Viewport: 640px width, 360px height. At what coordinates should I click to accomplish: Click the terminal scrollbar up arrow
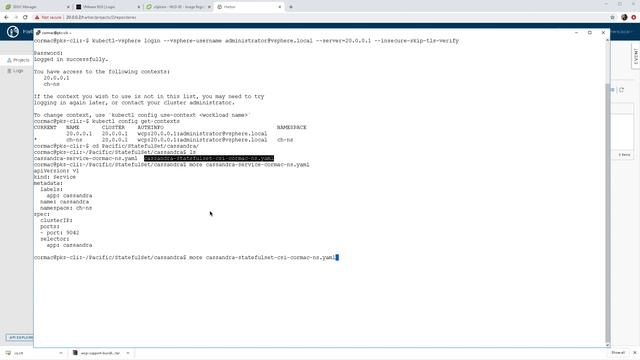click(x=607, y=40)
